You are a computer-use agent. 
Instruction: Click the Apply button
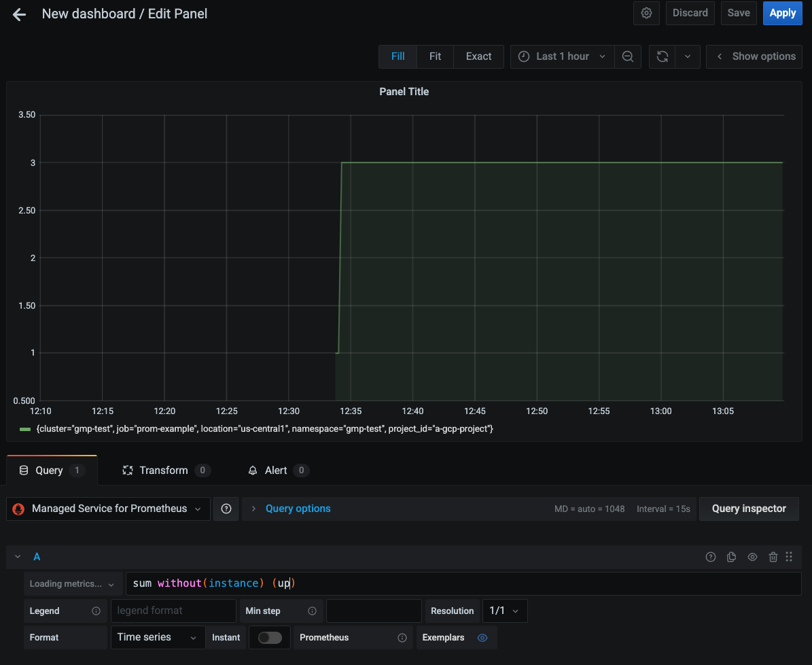[x=782, y=13]
